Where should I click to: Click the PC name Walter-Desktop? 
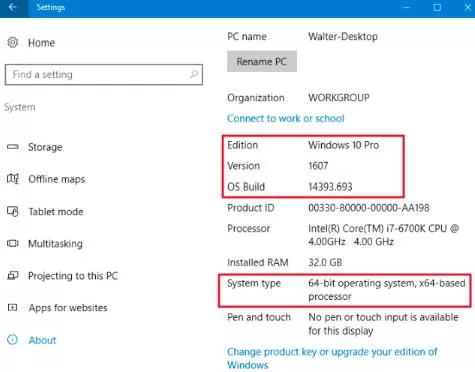[x=343, y=36]
